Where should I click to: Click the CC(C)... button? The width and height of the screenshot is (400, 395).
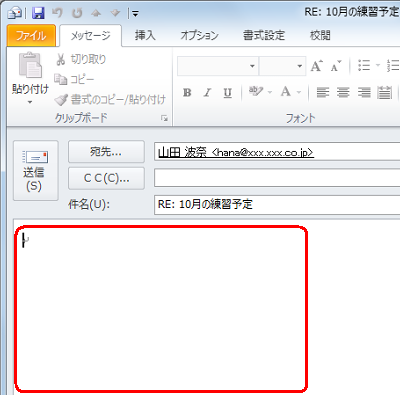(106, 178)
